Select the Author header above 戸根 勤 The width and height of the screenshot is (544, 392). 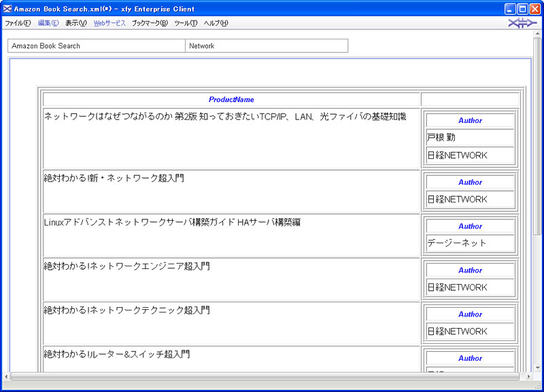tap(470, 121)
